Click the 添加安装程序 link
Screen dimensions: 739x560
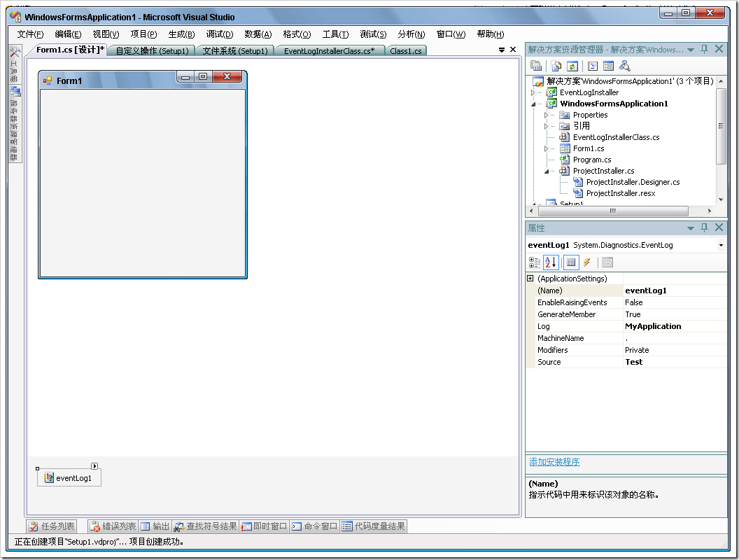coord(554,462)
